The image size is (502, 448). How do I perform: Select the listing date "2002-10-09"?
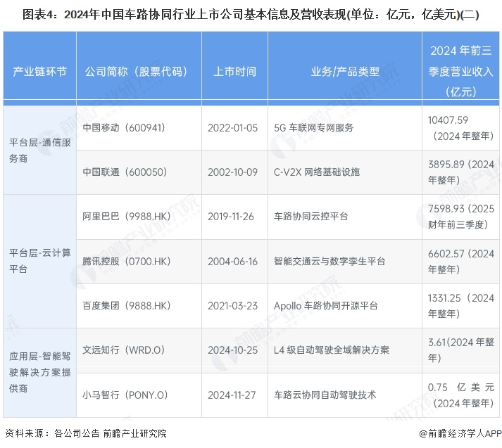coord(233,172)
